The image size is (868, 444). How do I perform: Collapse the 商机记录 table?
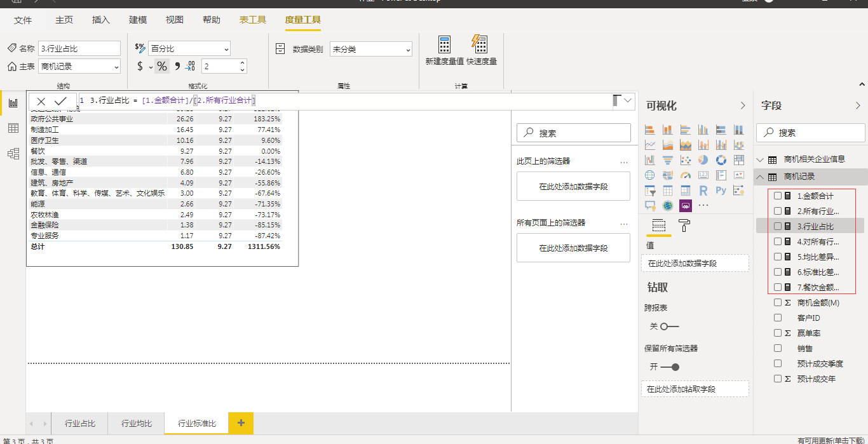(x=761, y=177)
